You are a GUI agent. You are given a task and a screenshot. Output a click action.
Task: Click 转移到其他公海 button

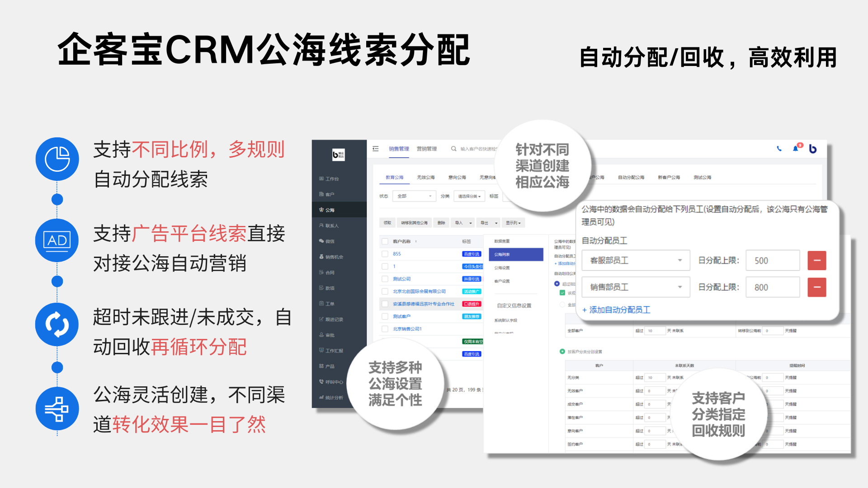pyautogui.click(x=414, y=223)
